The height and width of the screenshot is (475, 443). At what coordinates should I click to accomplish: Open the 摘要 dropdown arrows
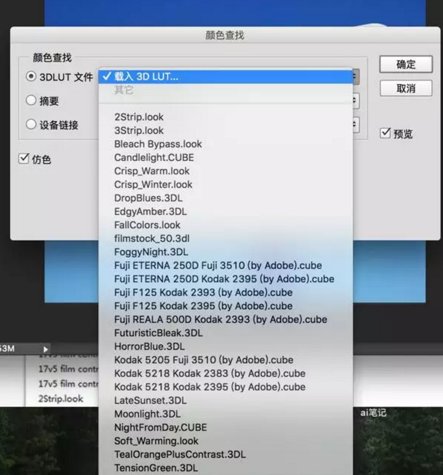point(356,100)
